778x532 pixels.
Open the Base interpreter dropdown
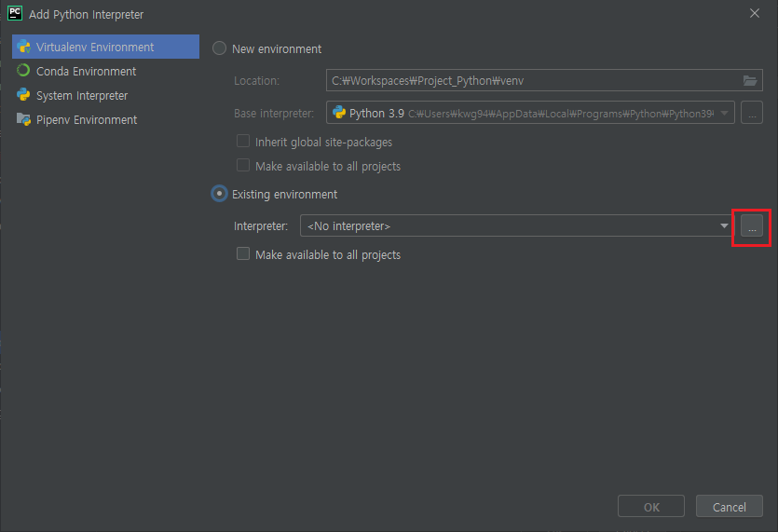(530, 113)
